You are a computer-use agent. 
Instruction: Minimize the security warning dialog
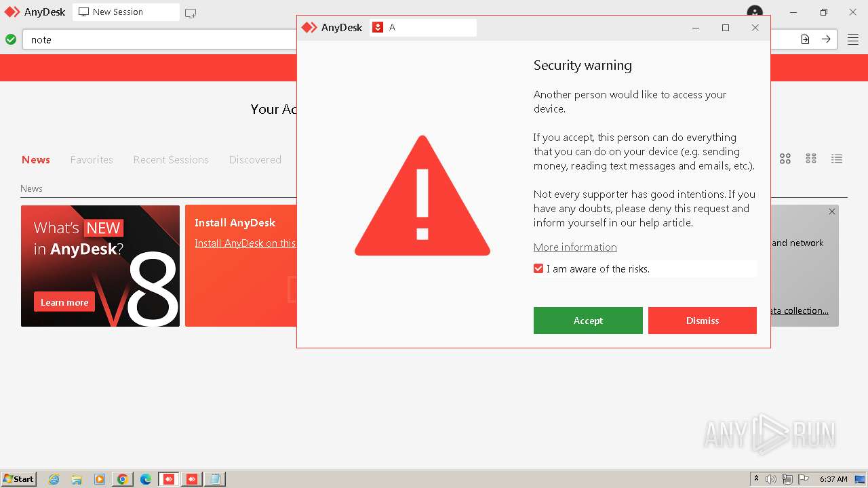[696, 28]
